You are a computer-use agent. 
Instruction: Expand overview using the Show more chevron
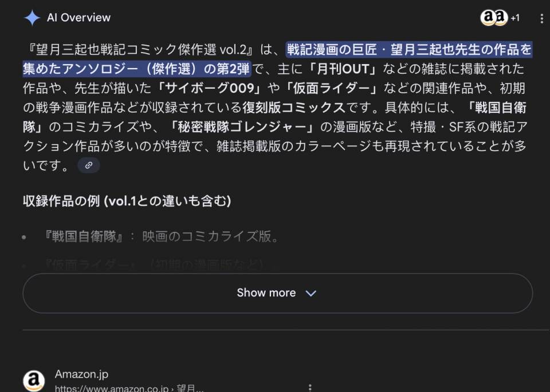[311, 293]
